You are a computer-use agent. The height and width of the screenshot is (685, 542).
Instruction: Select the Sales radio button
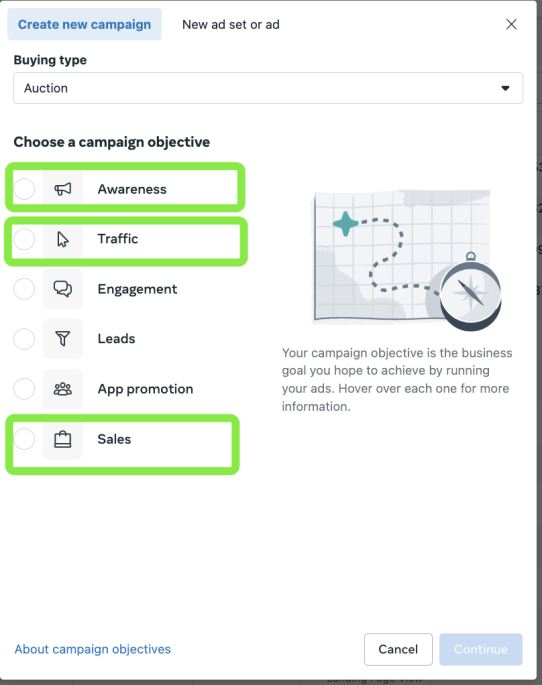(24, 439)
